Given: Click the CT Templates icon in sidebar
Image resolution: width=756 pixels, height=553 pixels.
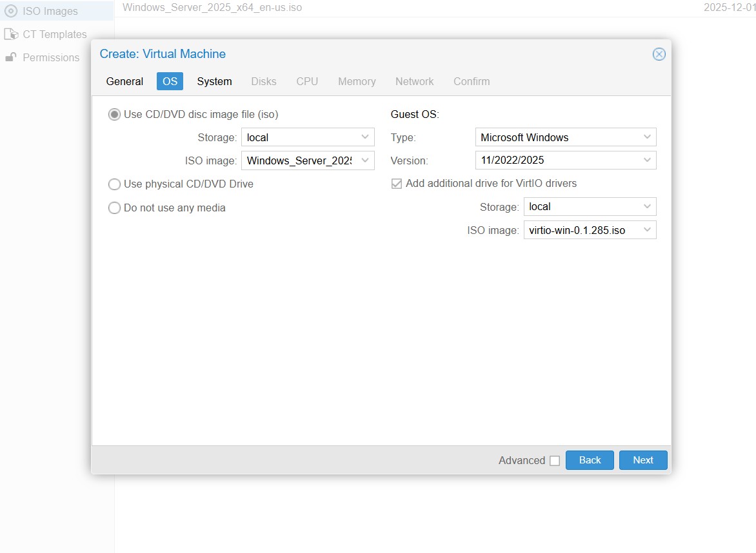Looking at the screenshot, I should pos(10,34).
